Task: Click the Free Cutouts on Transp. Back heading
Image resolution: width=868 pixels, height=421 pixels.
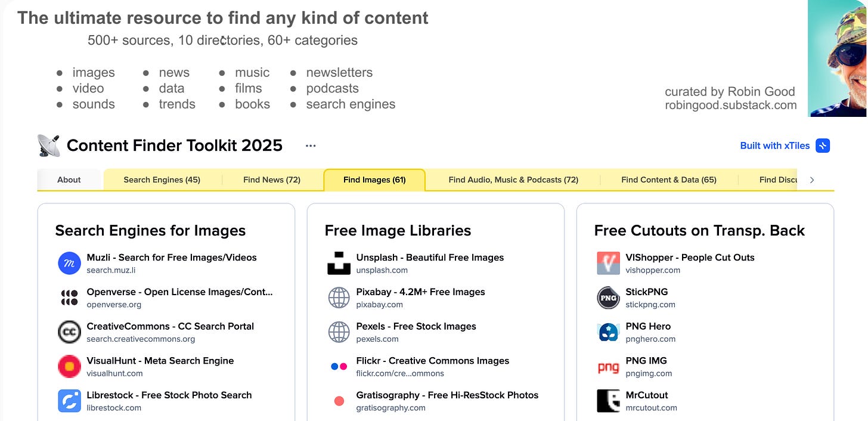Action: click(700, 231)
